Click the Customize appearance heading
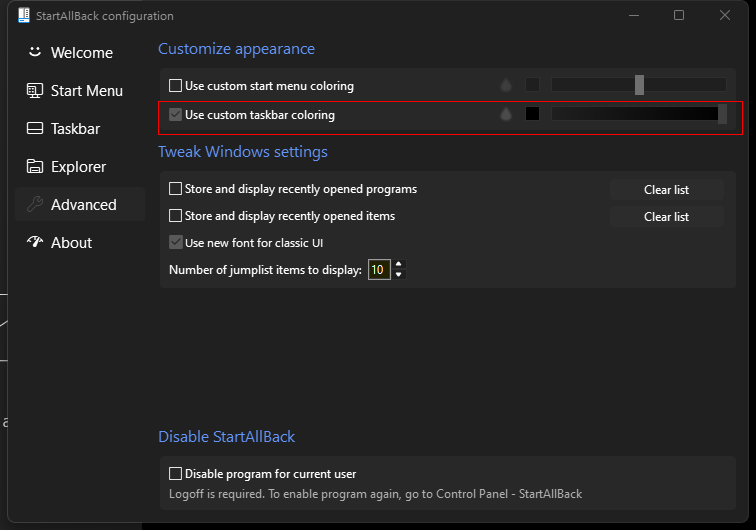Image resolution: width=756 pixels, height=530 pixels. point(236,49)
